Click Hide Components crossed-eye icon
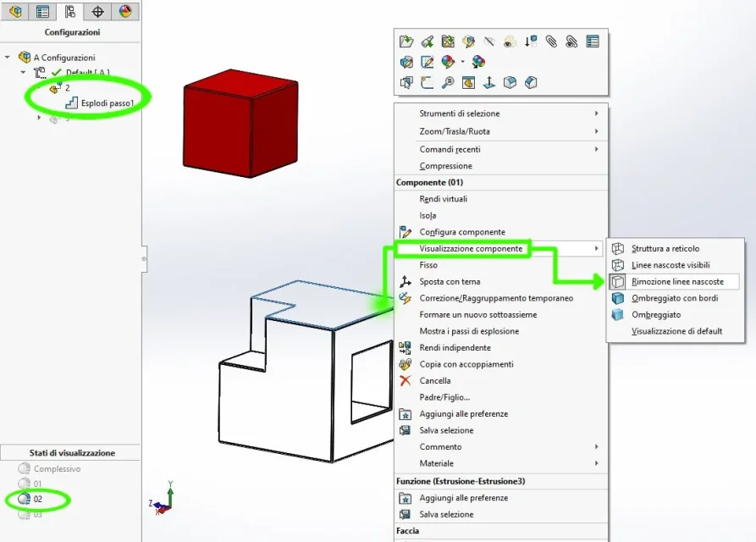 click(x=488, y=41)
